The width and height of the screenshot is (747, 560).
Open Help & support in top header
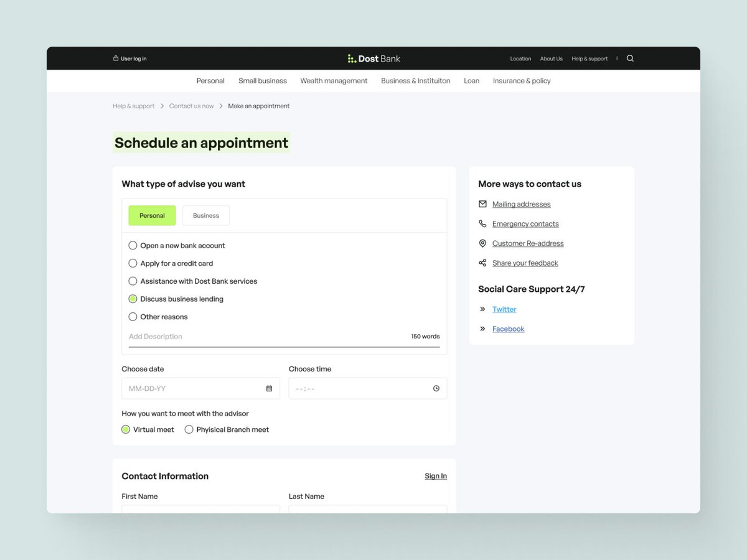click(x=590, y=58)
